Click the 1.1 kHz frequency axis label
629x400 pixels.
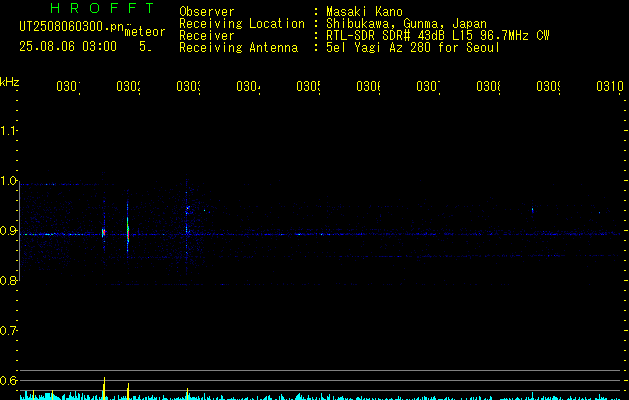[8, 130]
